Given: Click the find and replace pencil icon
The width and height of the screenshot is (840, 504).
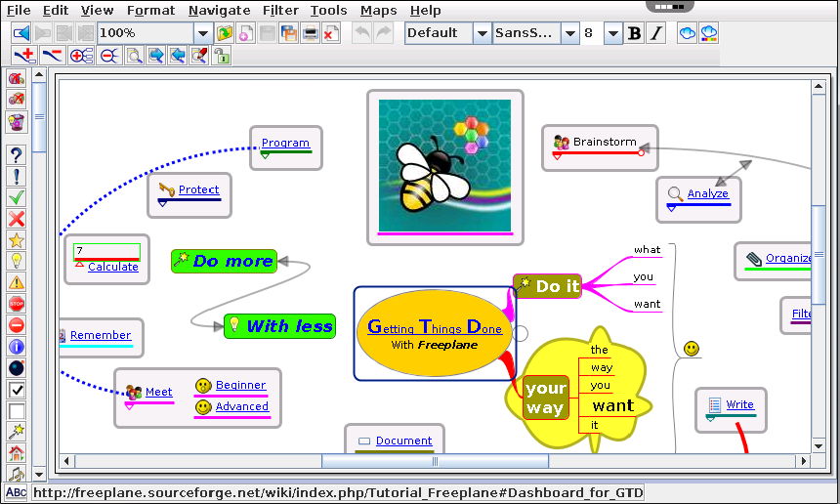Looking at the screenshot, I should [x=199, y=55].
